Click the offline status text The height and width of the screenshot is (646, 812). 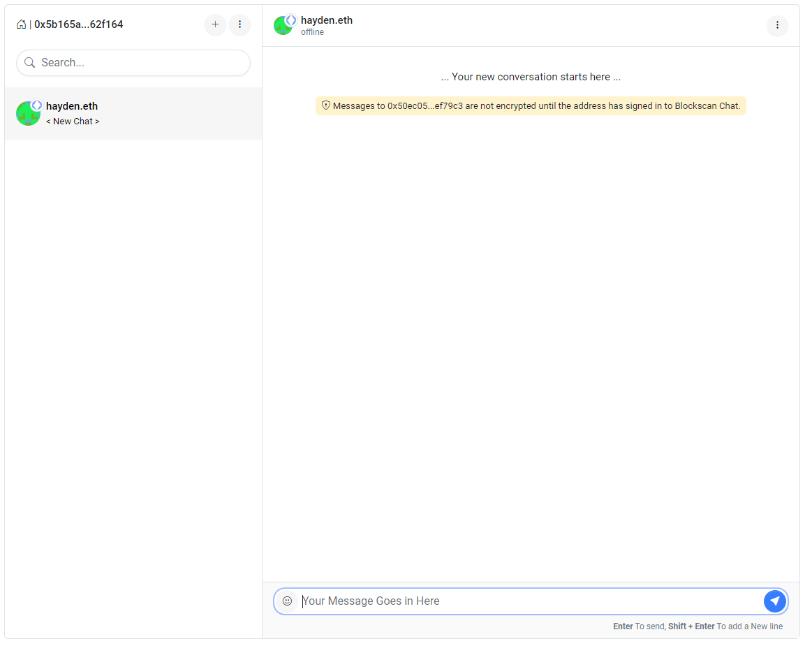312,31
